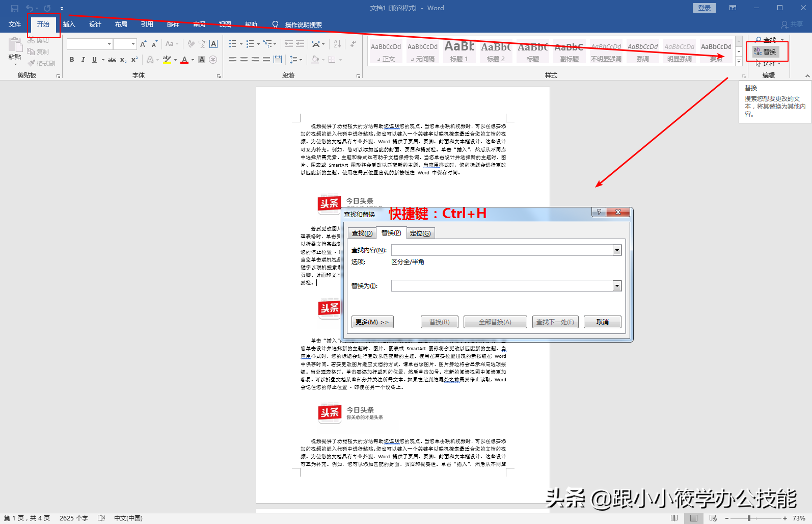Apply Bold formatting

pos(72,60)
